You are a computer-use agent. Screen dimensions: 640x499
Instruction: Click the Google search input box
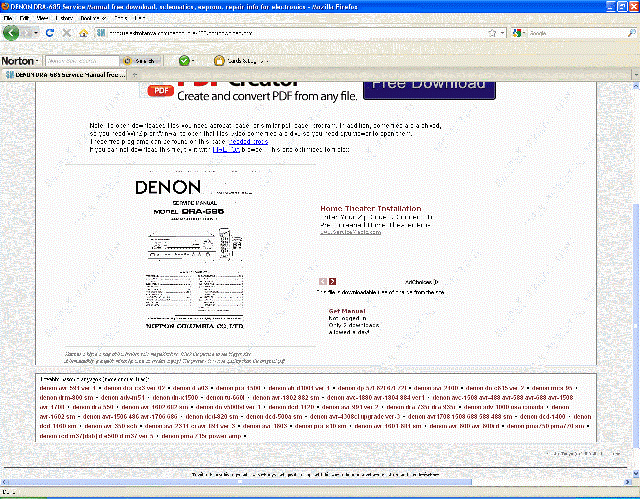(576, 33)
